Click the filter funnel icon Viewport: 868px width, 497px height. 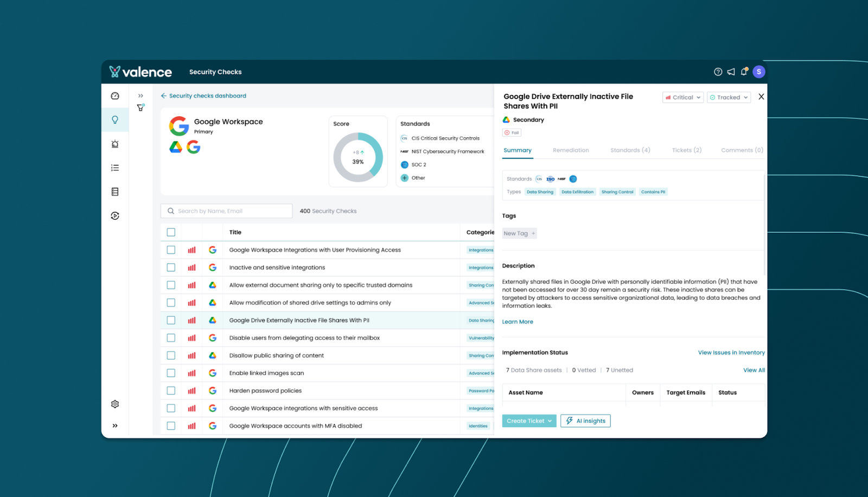(x=141, y=107)
